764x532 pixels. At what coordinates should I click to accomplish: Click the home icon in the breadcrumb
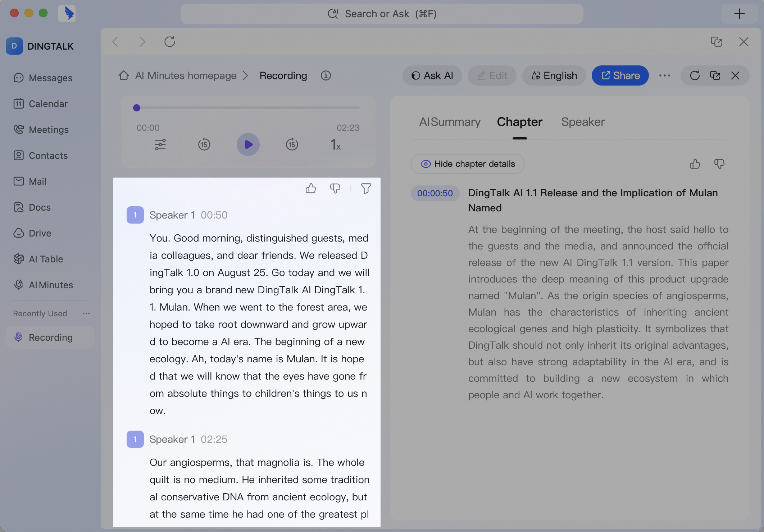124,75
